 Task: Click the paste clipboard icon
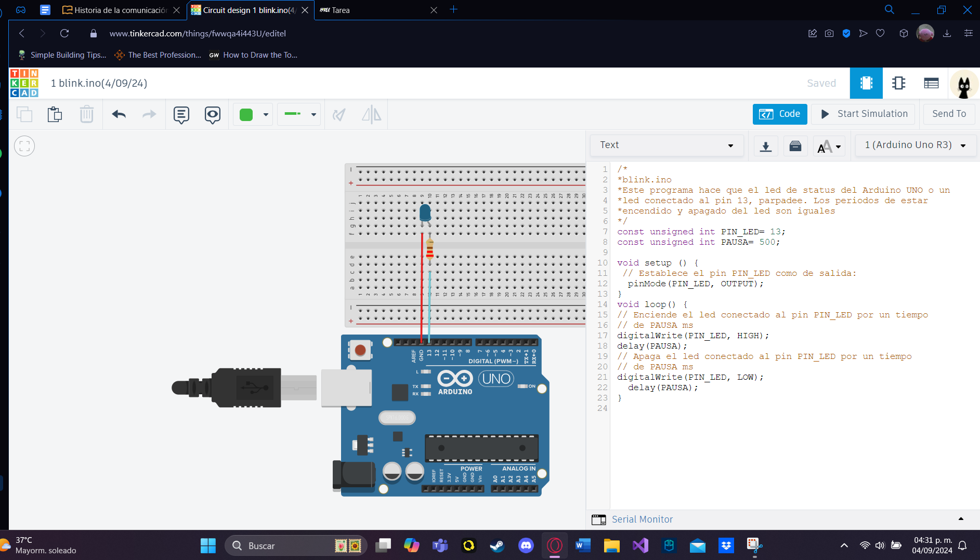55,114
